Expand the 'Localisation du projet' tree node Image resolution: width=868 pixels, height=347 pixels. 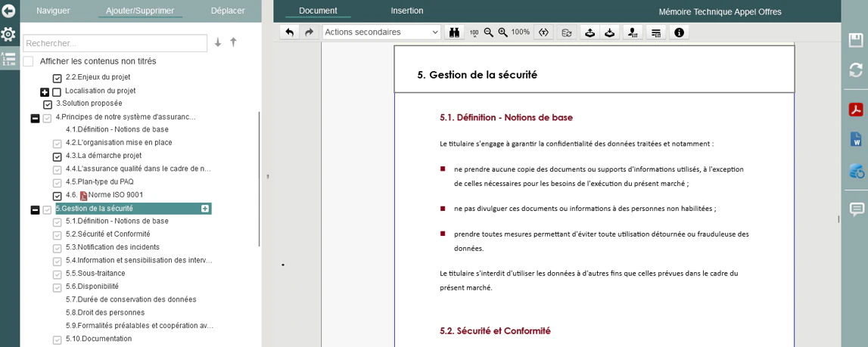(x=45, y=92)
